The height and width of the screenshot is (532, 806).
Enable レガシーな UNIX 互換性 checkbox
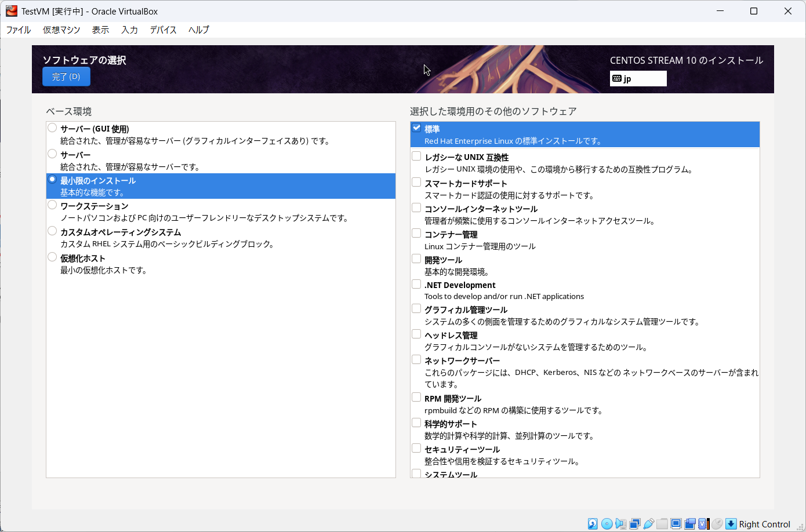point(416,156)
